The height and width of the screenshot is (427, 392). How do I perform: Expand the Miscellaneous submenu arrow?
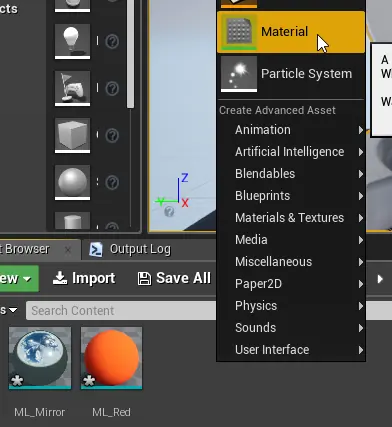click(x=361, y=262)
